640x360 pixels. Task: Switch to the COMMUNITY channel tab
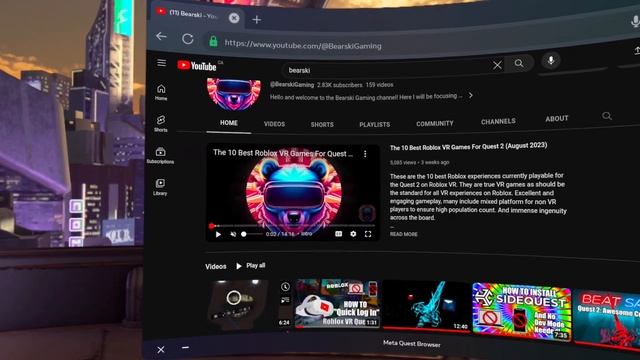click(435, 123)
